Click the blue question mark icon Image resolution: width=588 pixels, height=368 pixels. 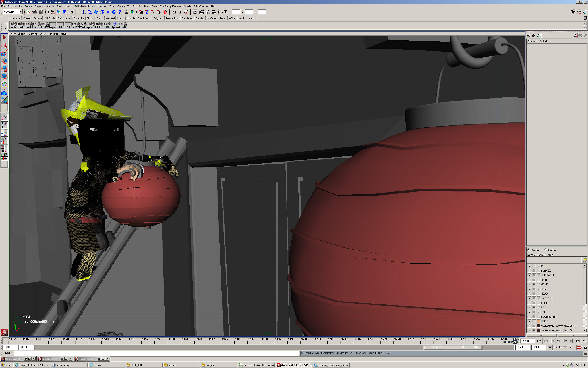pyautogui.click(x=120, y=12)
